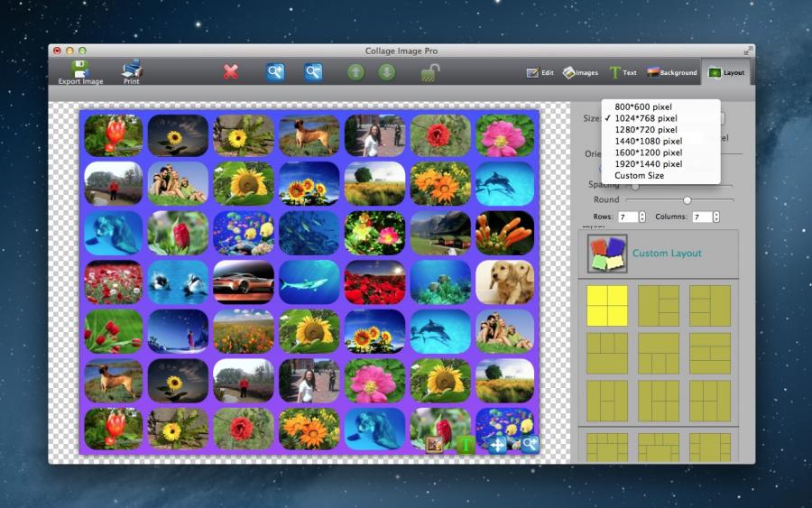The height and width of the screenshot is (508, 812).
Task: Click the green down arrow toolbar icon
Action: [x=386, y=72]
